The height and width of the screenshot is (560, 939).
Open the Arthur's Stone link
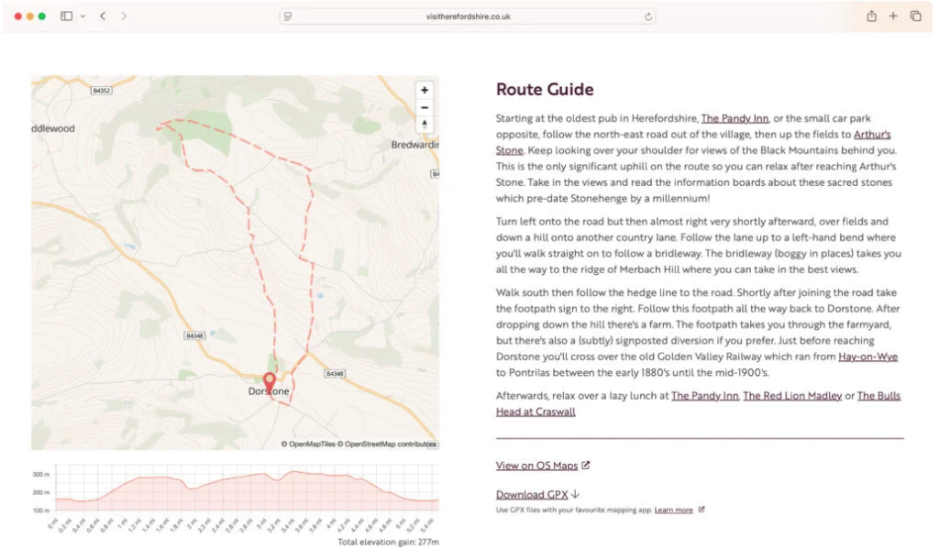870,135
